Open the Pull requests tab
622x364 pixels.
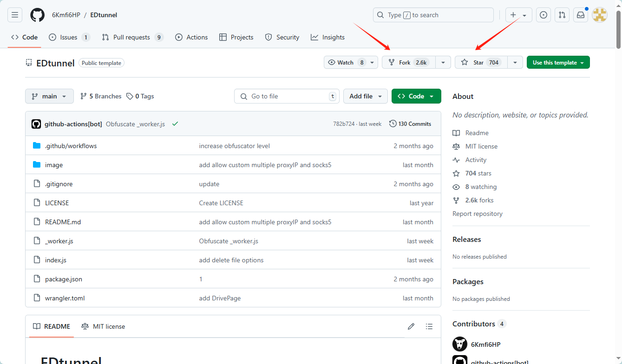[x=133, y=37]
